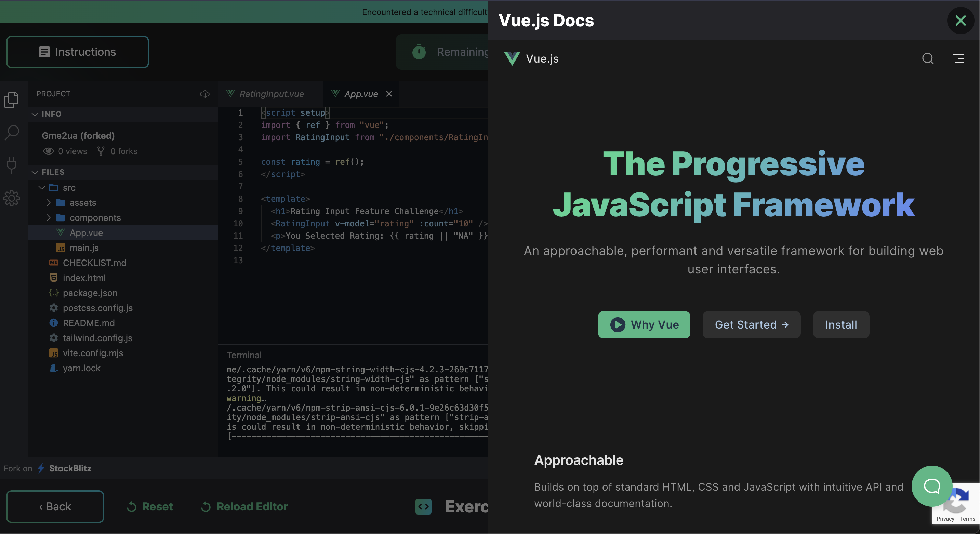Click the remaining time stopwatch icon

point(419,52)
